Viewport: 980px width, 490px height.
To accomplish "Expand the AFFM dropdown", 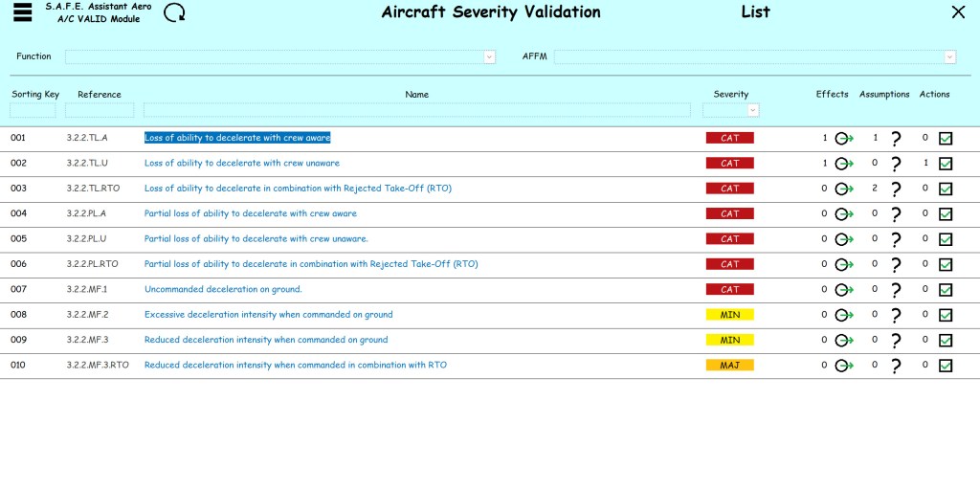I will [949, 57].
